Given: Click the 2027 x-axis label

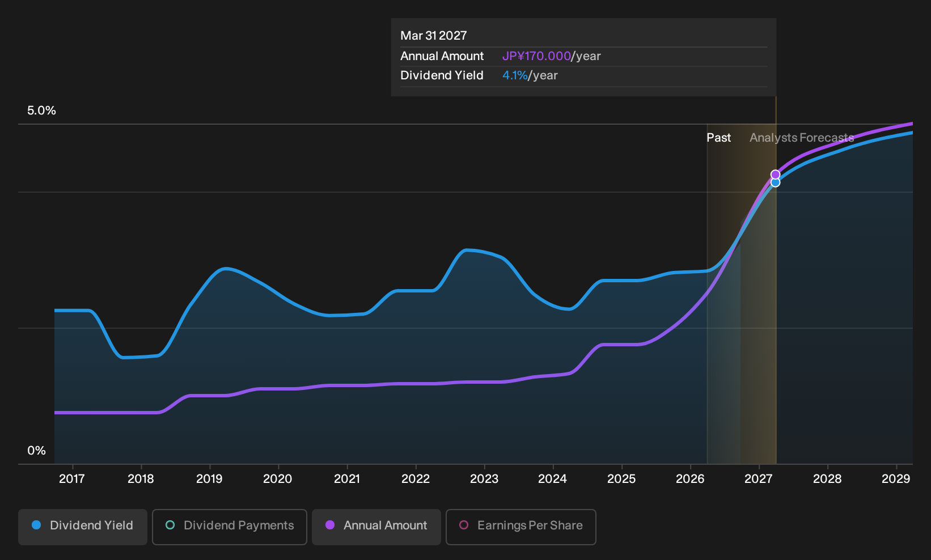Looking at the screenshot, I should point(759,479).
